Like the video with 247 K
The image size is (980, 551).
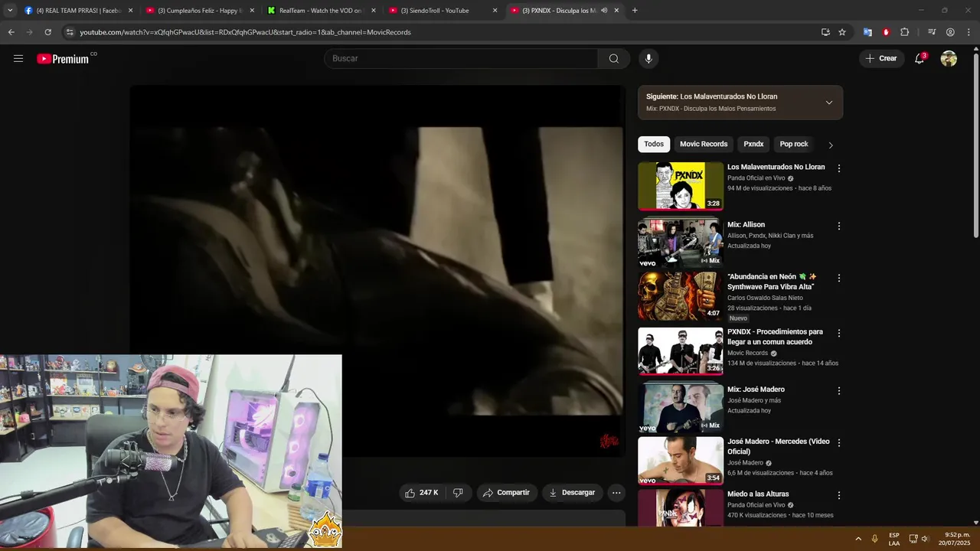pos(422,493)
